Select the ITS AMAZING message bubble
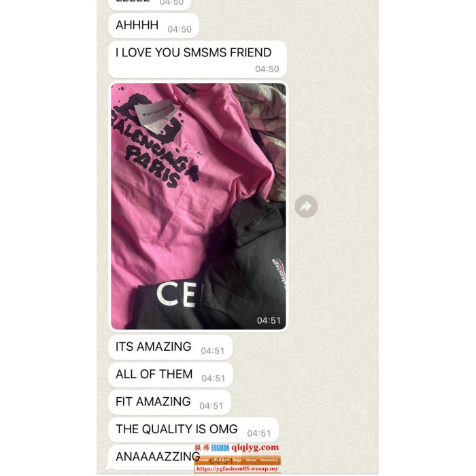 (x=170, y=347)
